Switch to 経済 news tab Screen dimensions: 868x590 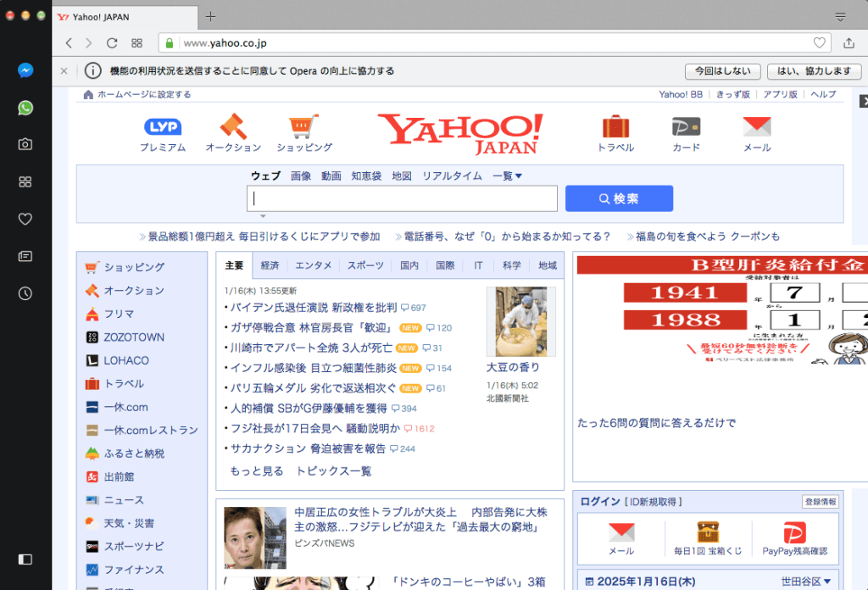point(270,265)
